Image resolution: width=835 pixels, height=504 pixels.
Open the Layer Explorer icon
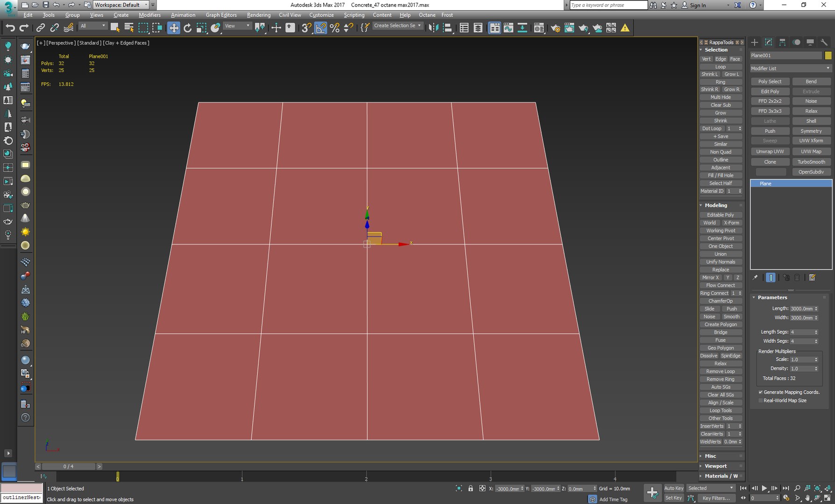478,28
